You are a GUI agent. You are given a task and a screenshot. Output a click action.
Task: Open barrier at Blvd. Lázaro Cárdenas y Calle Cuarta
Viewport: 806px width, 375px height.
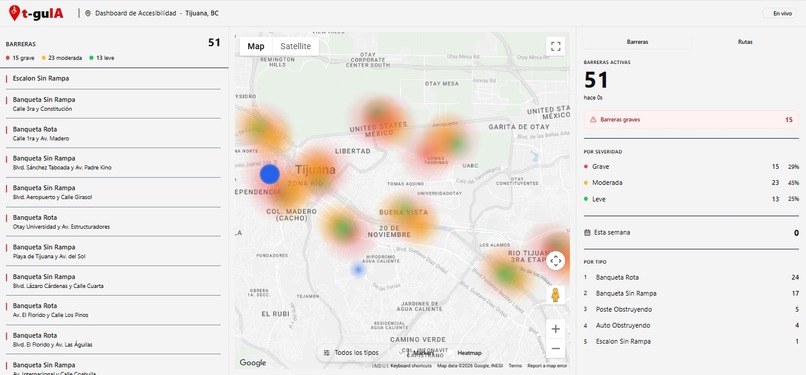point(113,281)
